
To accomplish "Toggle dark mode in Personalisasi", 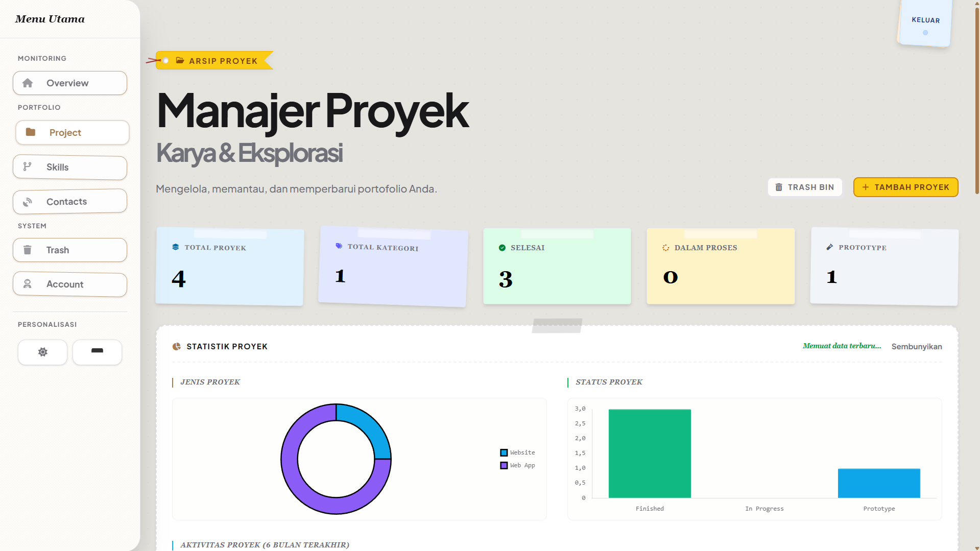I will [97, 352].
